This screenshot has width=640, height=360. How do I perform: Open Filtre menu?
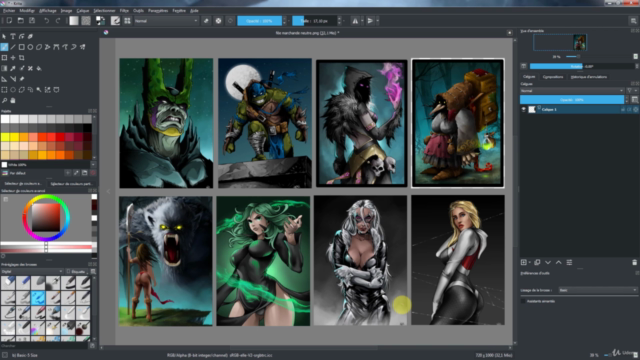(124, 11)
